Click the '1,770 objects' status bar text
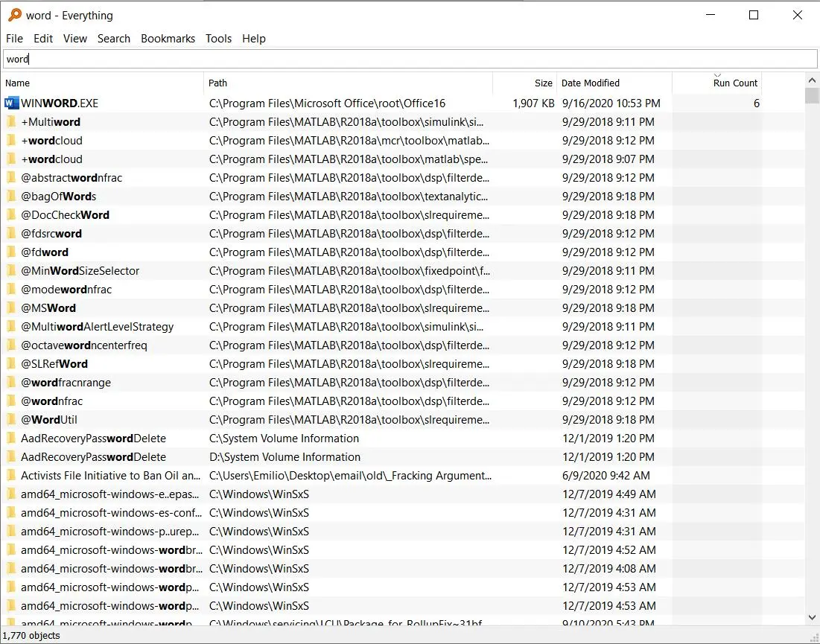The height and width of the screenshot is (644, 820). (x=31, y=636)
